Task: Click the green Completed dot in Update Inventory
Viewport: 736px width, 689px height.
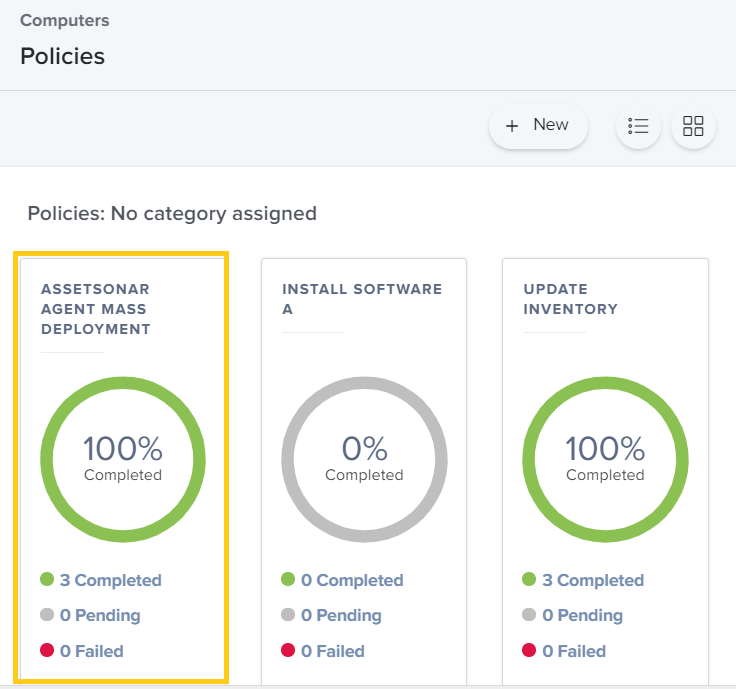Action: (x=529, y=579)
